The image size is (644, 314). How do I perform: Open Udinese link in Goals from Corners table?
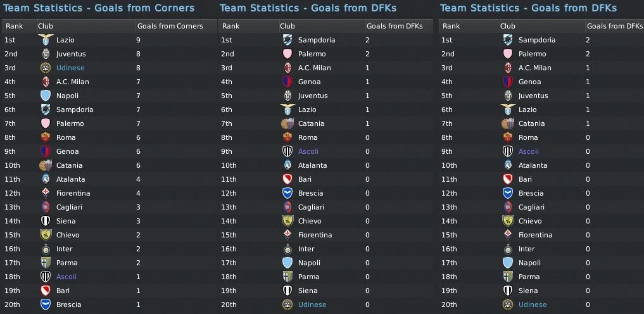(x=70, y=68)
